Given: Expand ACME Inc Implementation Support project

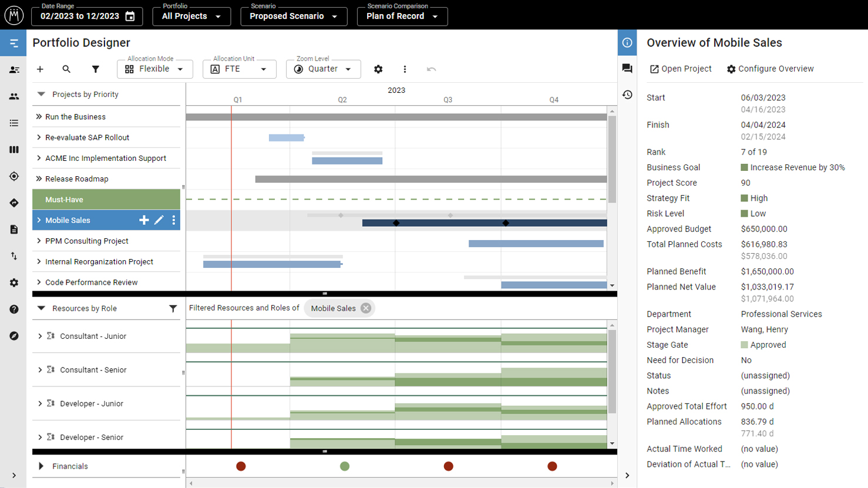Looking at the screenshot, I should (39, 158).
